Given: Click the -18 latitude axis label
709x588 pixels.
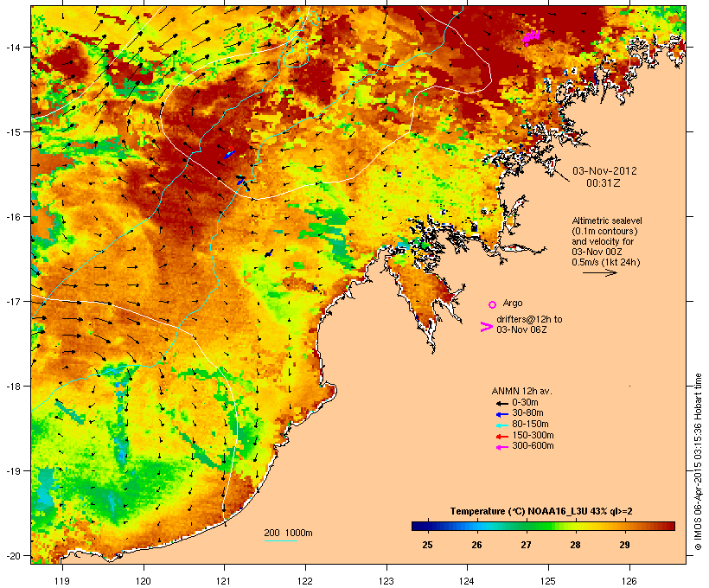Looking at the screenshot, I should [x=12, y=387].
